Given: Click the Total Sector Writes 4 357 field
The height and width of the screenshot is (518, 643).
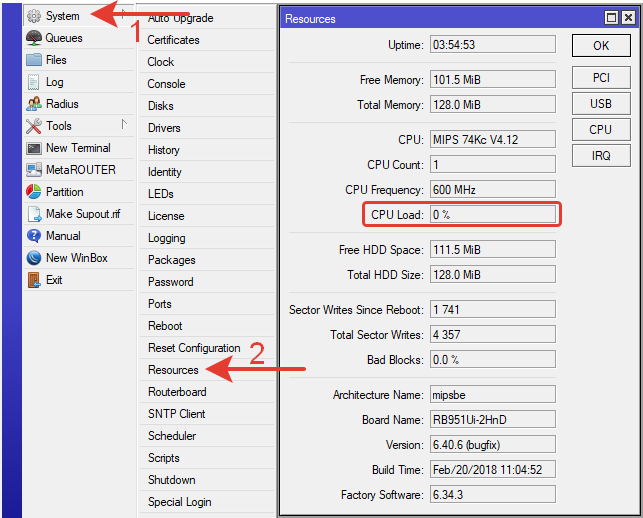Looking at the screenshot, I should (493, 335).
